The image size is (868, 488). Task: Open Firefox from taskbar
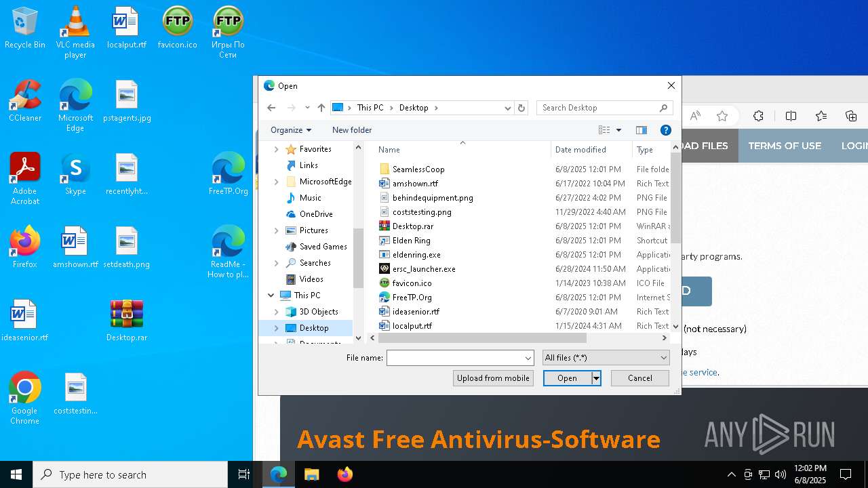[344, 474]
